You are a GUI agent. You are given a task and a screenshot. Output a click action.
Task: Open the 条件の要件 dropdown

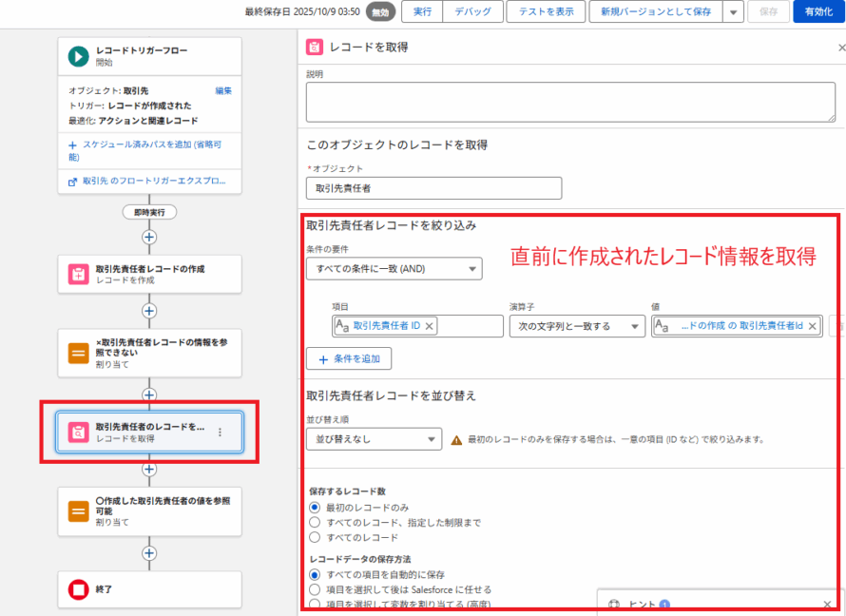click(394, 269)
